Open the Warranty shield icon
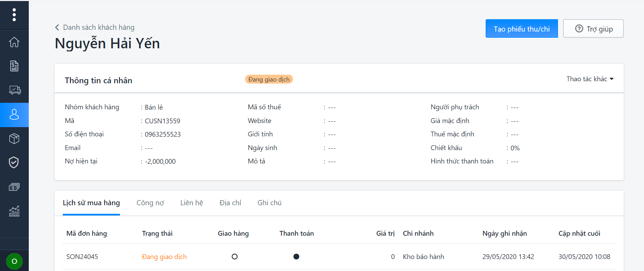The height and width of the screenshot is (271, 644). click(x=14, y=162)
